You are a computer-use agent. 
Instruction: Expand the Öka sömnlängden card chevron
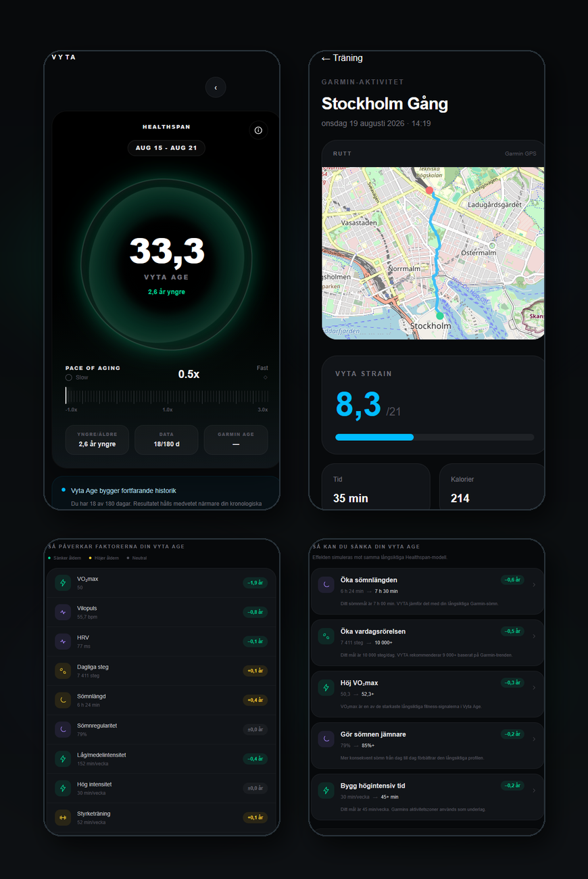(x=534, y=585)
